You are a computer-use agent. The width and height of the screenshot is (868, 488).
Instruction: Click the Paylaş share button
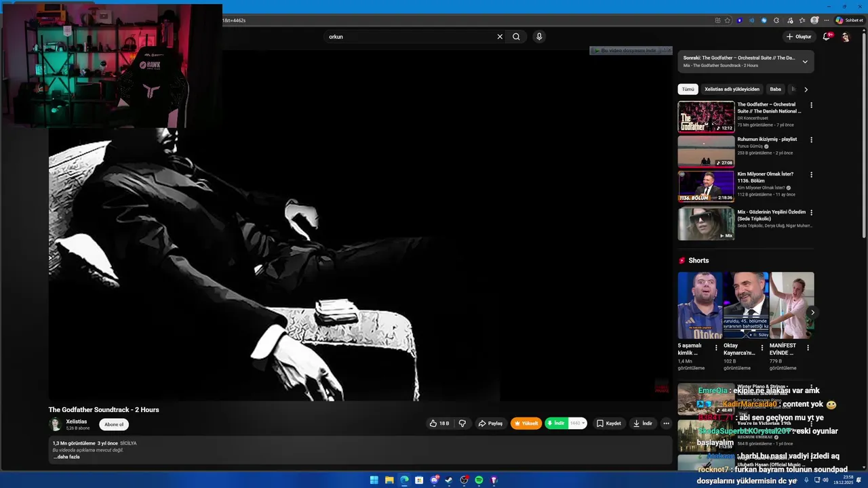coord(490,424)
